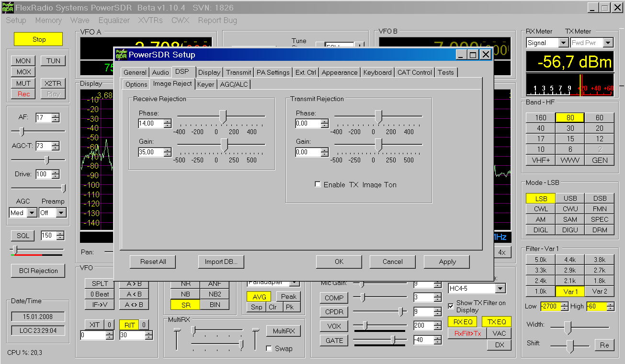Image resolution: width=625 pixels, height=364 pixels.
Task: Select the 40 meter band button
Action: coord(540,128)
